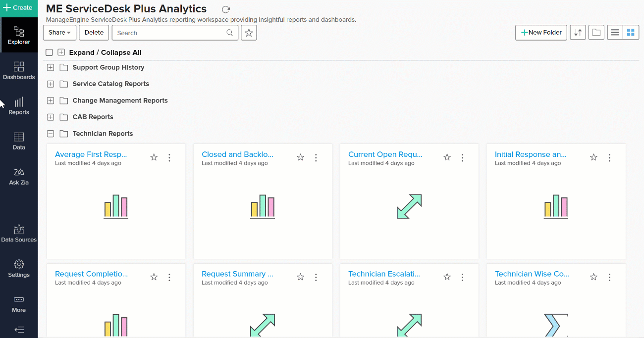Image resolution: width=644 pixels, height=338 pixels.
Task: Click the refresh icon beside workspace title
Action: [x=226, y=9]
